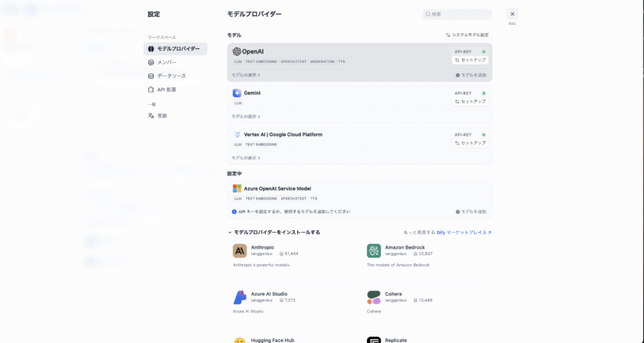Expand OpenAI's モデルの表示 model list
This screenshot has height=343, width=644.
(246, 75)
